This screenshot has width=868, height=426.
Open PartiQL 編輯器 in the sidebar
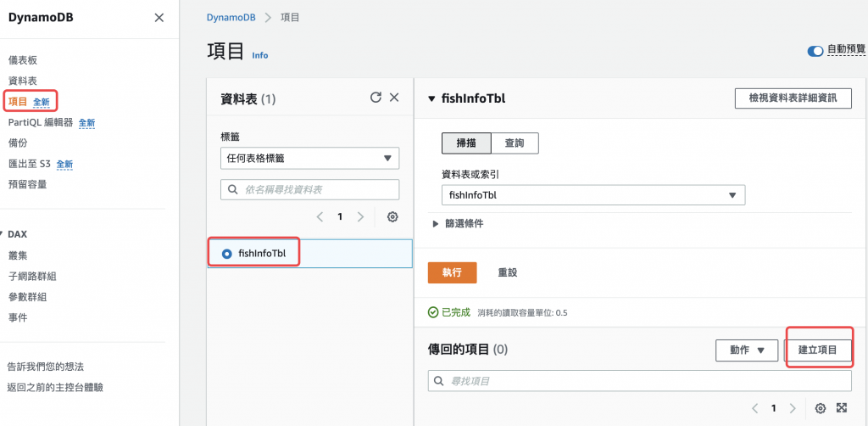click(41, 122)
